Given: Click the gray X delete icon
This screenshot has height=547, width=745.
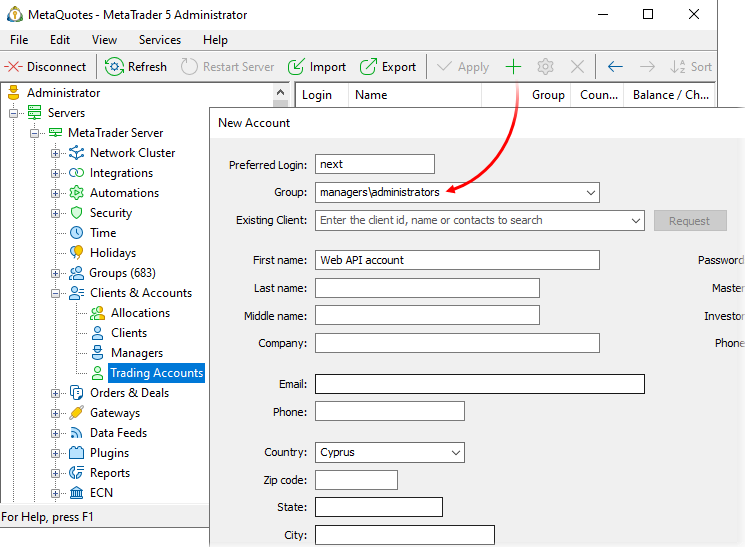Looking at the screenshot, I should coord(577,67).
